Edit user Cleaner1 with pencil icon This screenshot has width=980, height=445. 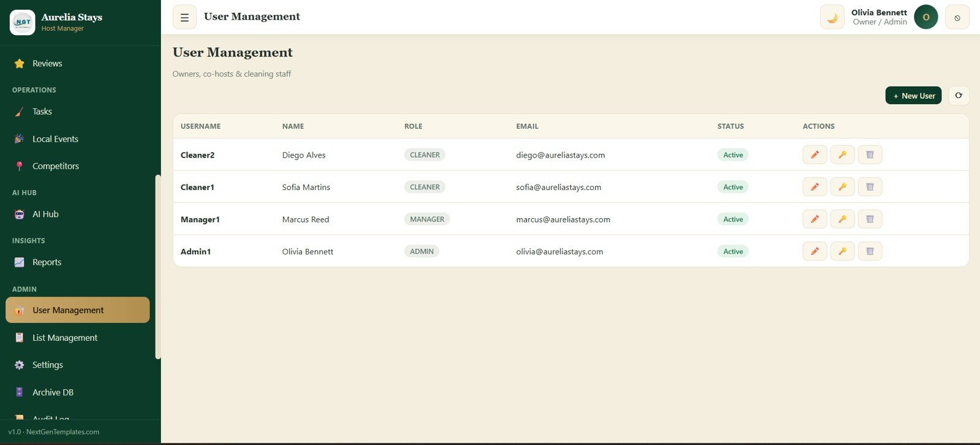(x=815, y=187)
